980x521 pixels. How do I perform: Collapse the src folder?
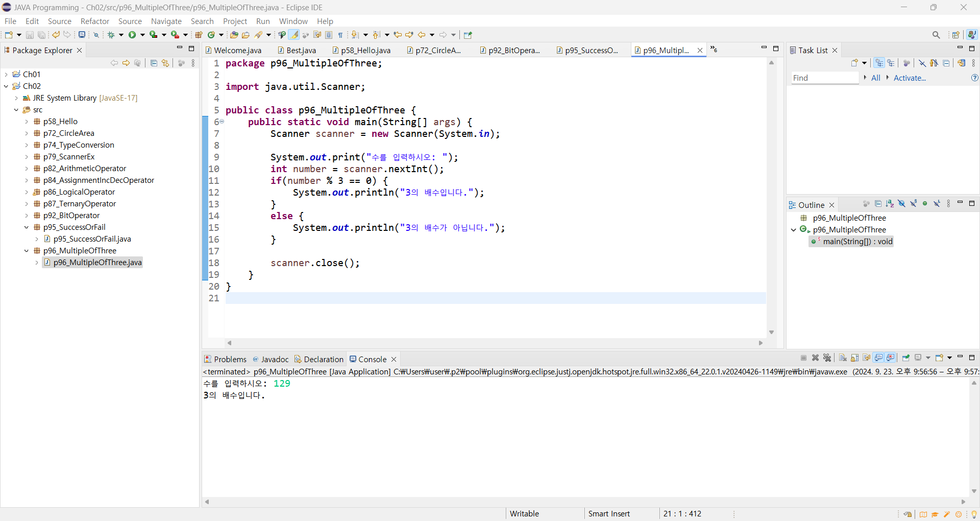pyautogui.click(x=16, y=109)
